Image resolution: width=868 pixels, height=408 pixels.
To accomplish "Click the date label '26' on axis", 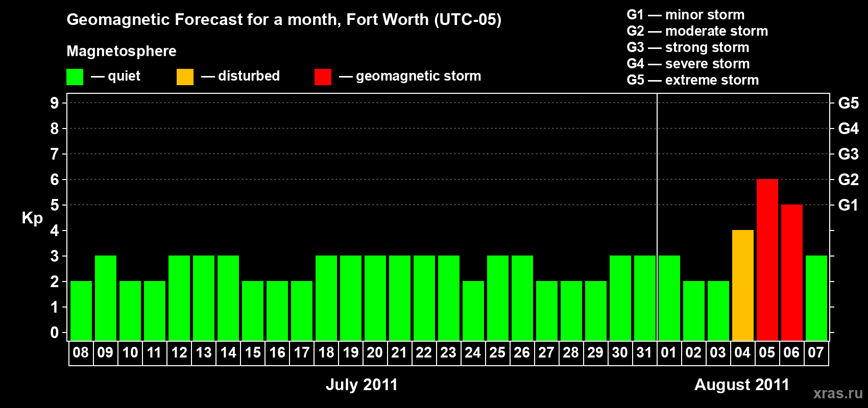I will [x=522, y=353].
